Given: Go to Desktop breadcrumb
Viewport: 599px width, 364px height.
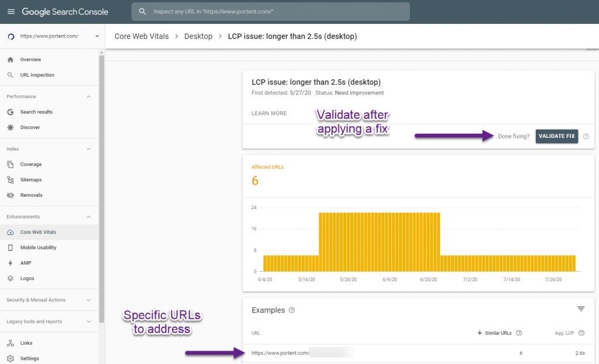Looking at the screenshot, I should (198, 36).
